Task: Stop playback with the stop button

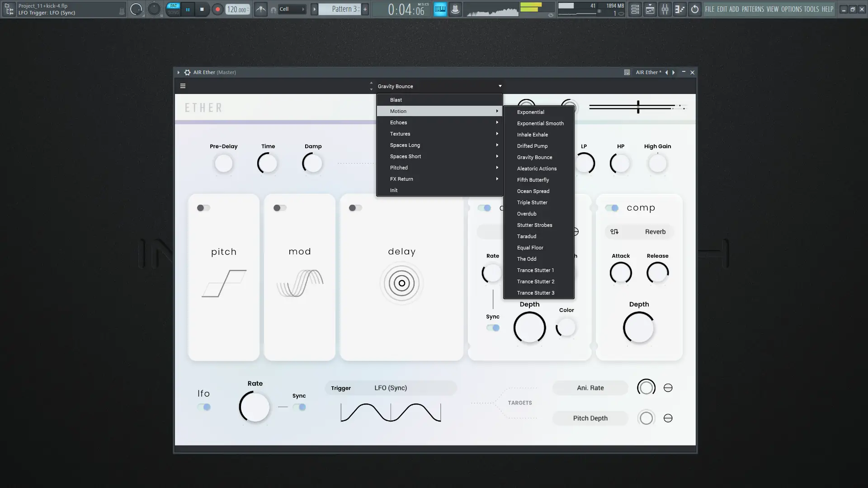Action: pos(202,9)
